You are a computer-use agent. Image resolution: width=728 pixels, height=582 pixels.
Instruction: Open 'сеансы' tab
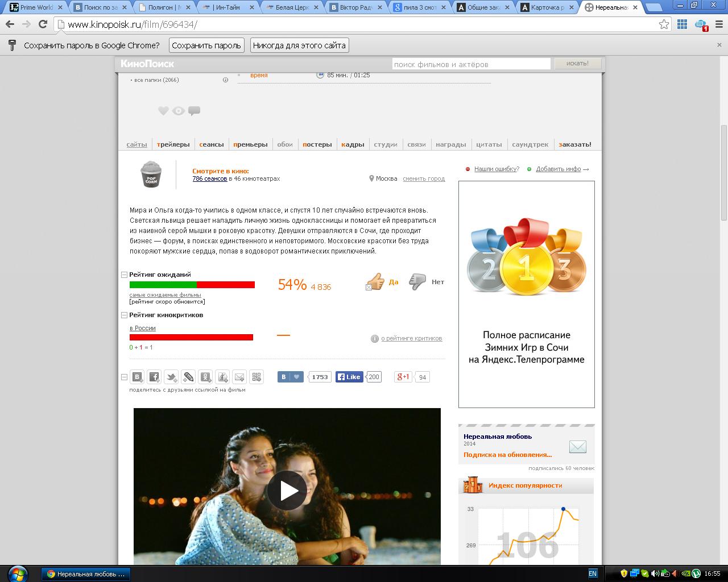[212, 144]
